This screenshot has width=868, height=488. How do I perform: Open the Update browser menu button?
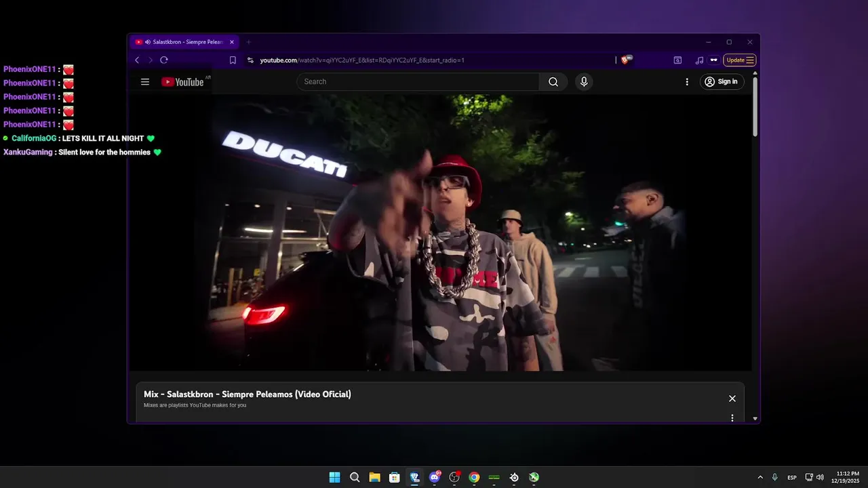740,60
